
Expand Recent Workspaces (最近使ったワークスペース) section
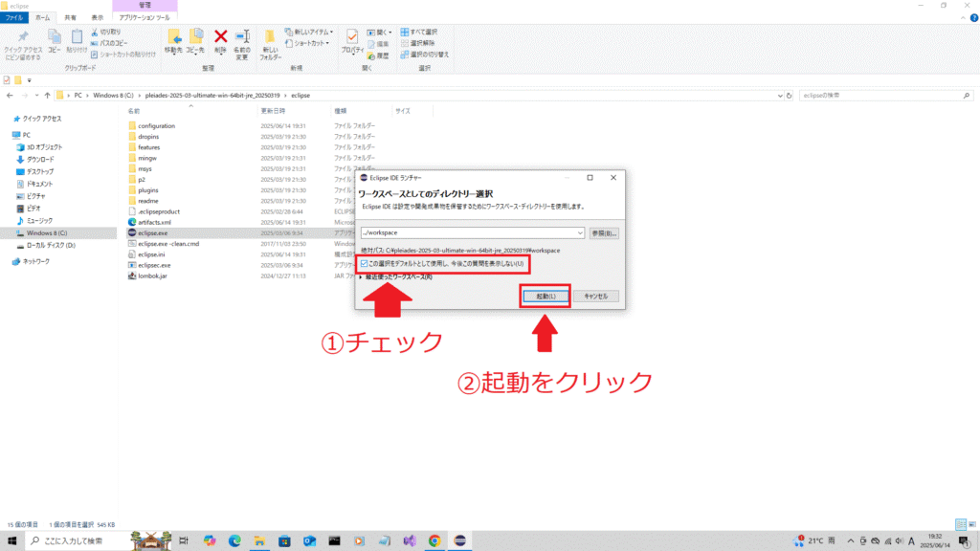tap(361, 276)
